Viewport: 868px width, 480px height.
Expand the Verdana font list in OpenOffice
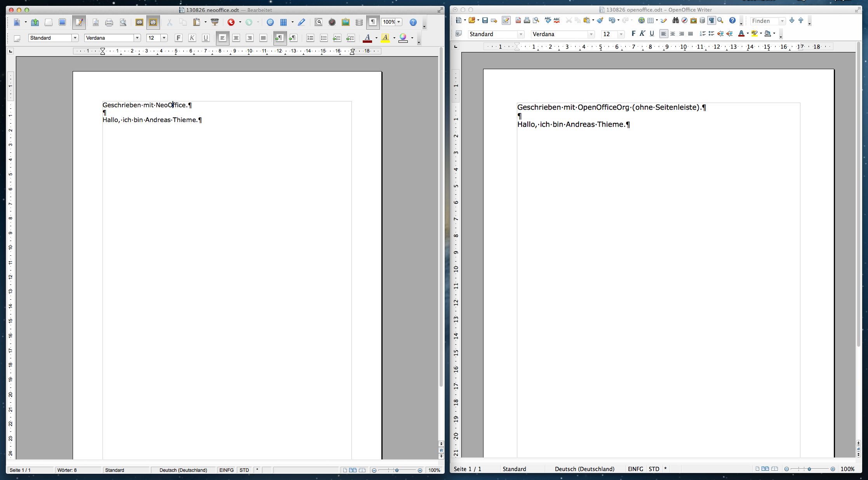pyautogui.click(x=591, y=34)
